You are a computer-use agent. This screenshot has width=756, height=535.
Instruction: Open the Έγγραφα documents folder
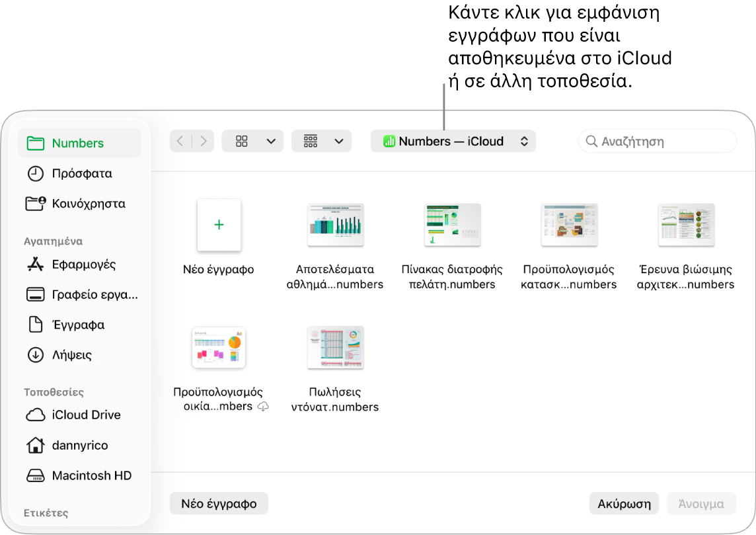pos(79,325)
